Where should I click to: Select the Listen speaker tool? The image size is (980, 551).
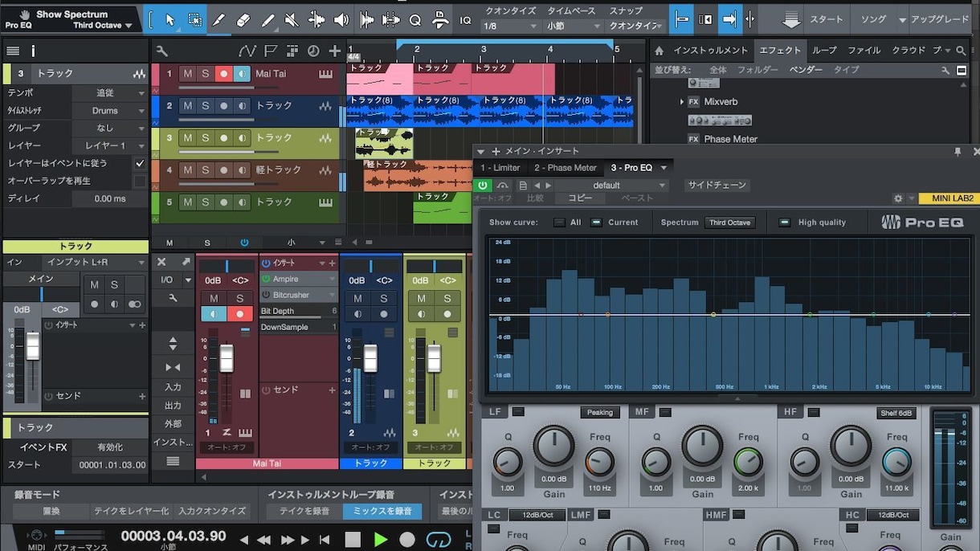pyautogui.click(x=341, y=19)
